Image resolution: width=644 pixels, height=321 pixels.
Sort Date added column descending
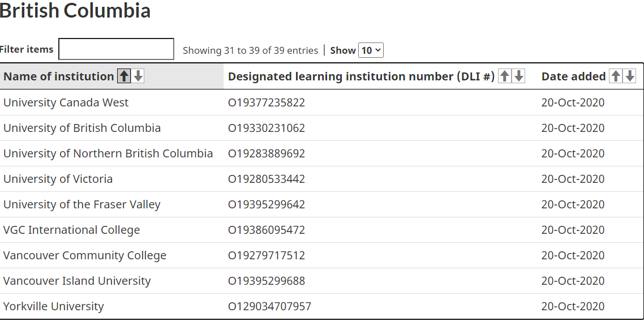pos(630,76)
